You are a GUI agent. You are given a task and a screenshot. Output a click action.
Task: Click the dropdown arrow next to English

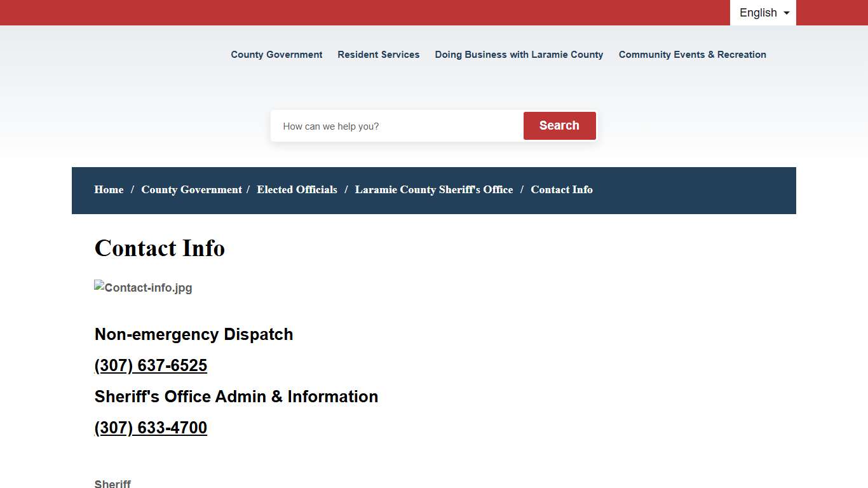(785, 13)
